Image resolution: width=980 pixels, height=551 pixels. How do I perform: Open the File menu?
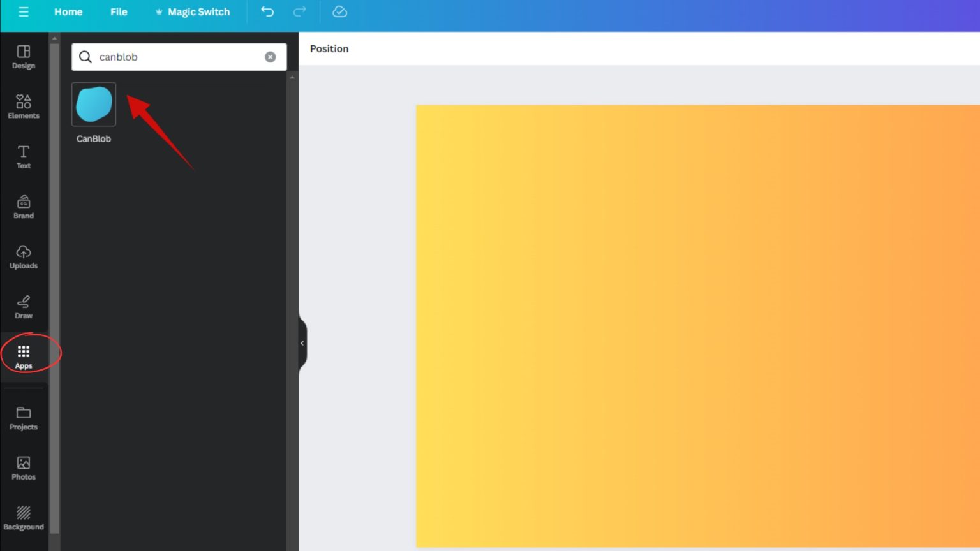[x=118, y=11]
